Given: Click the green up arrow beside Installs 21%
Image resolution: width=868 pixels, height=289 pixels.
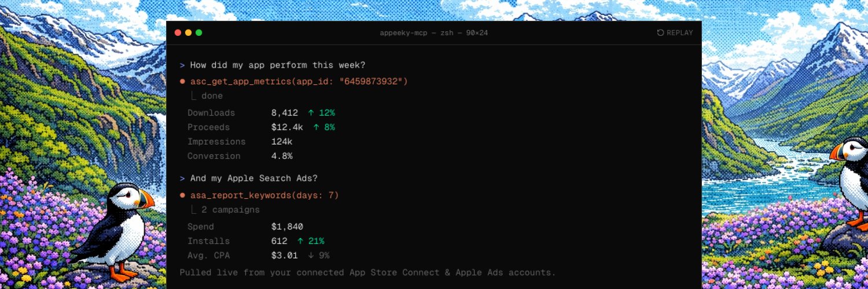Looking at the screenshot, I should 300,241.
